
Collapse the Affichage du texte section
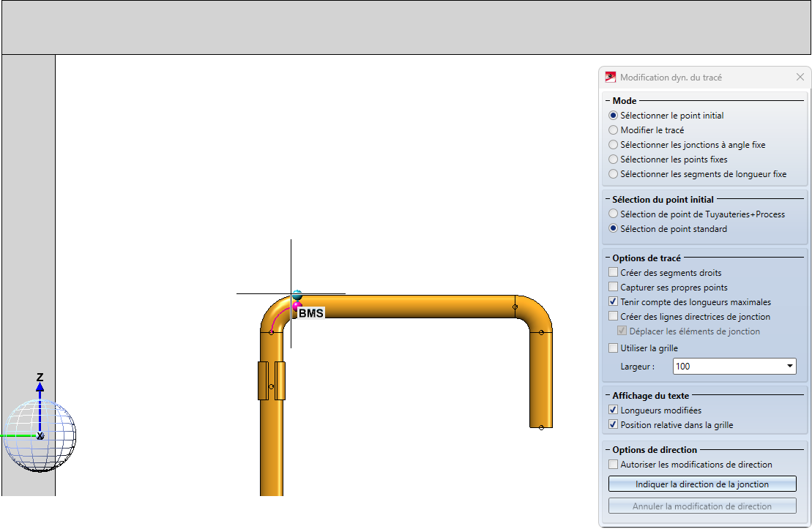pos(608,396)
